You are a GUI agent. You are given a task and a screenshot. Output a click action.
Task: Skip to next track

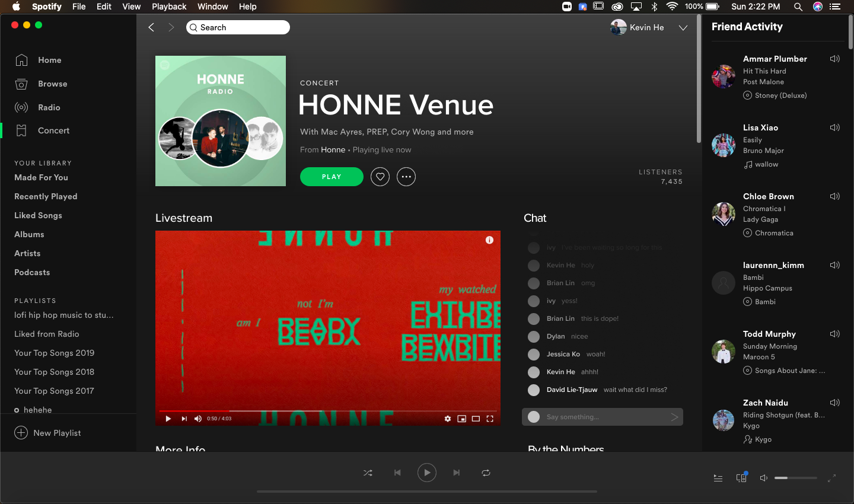click(x=457, y=473)
